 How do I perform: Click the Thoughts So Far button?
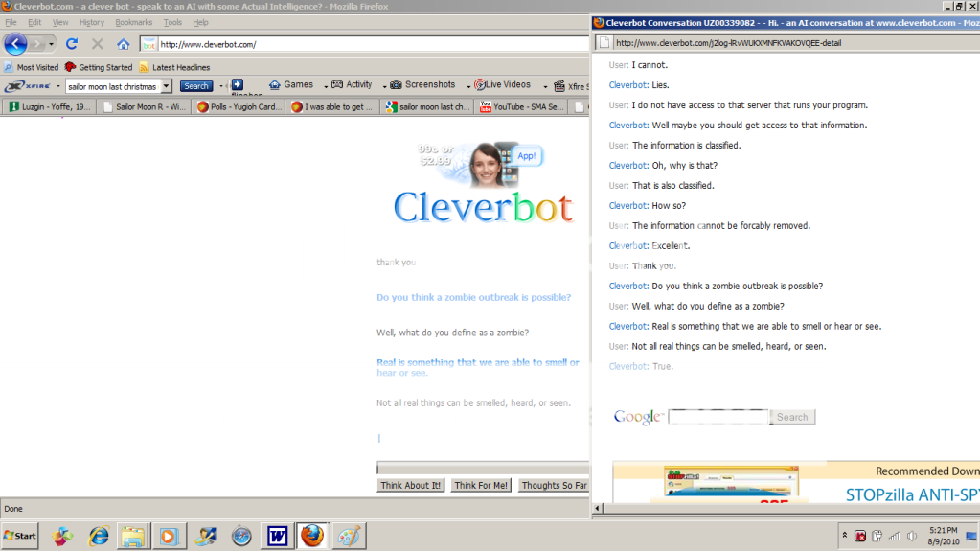[x=553, y=485]
